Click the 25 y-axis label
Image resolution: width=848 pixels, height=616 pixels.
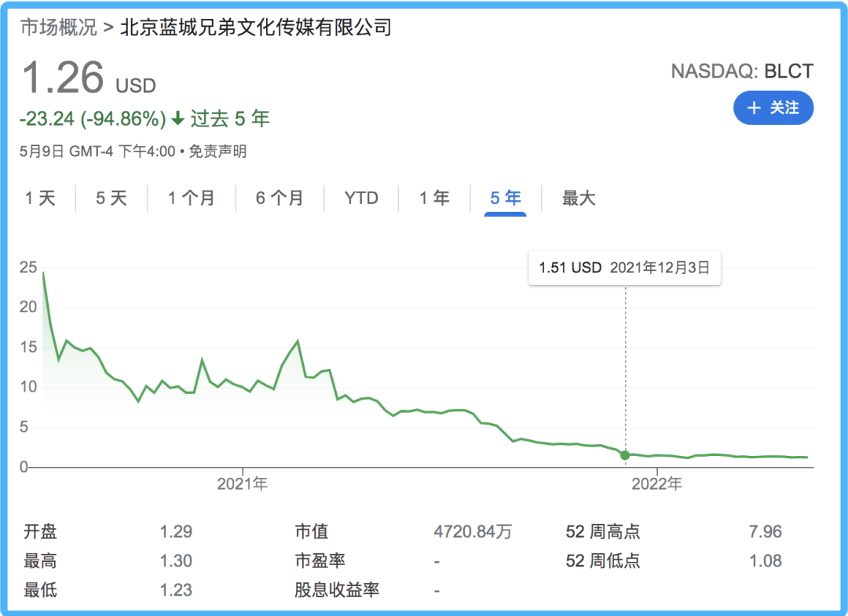(x=28, y=268)
